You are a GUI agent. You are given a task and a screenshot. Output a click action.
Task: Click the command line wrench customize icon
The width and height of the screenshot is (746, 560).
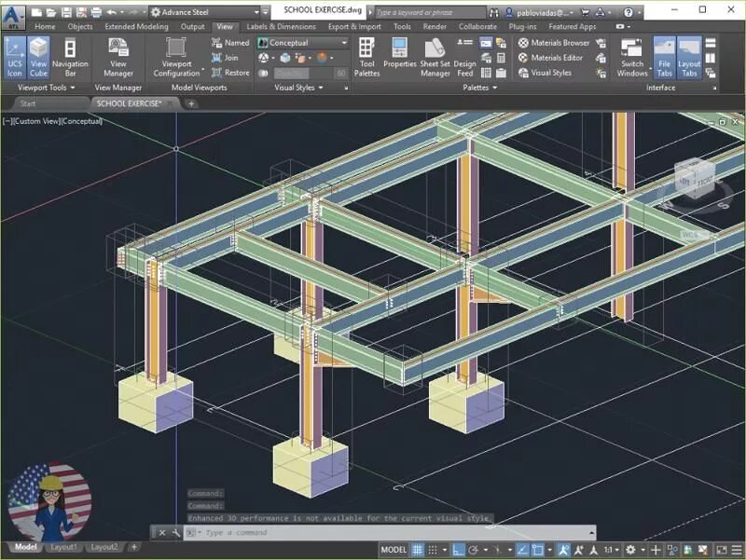tap(175, 532)
